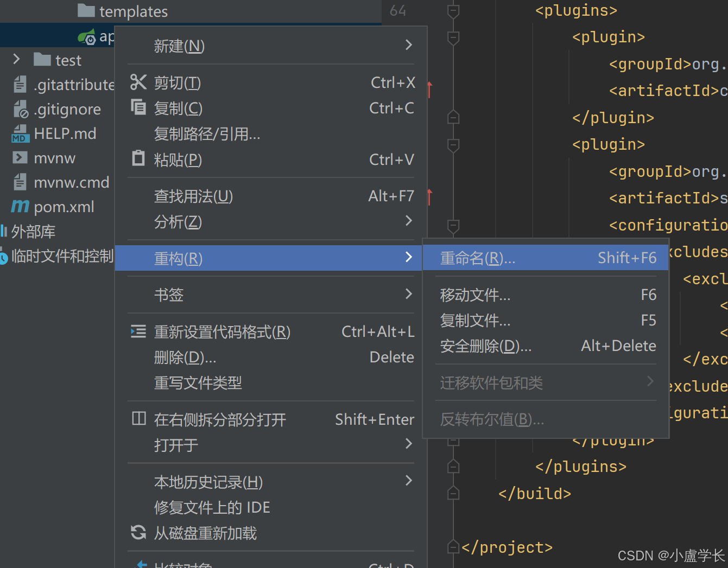The height and width of the screenshot is (568, 728).
Task: Open the 书签 submenu
Action: coord(409,294)
